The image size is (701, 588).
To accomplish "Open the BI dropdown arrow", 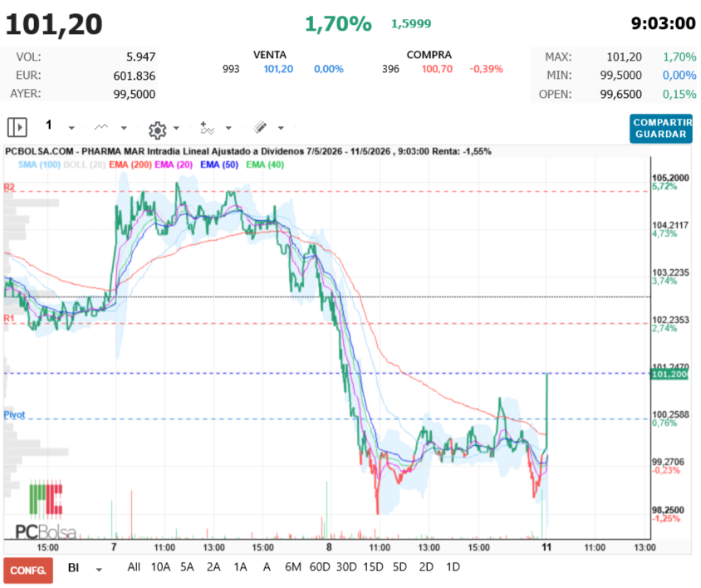I will coord(99,570).
